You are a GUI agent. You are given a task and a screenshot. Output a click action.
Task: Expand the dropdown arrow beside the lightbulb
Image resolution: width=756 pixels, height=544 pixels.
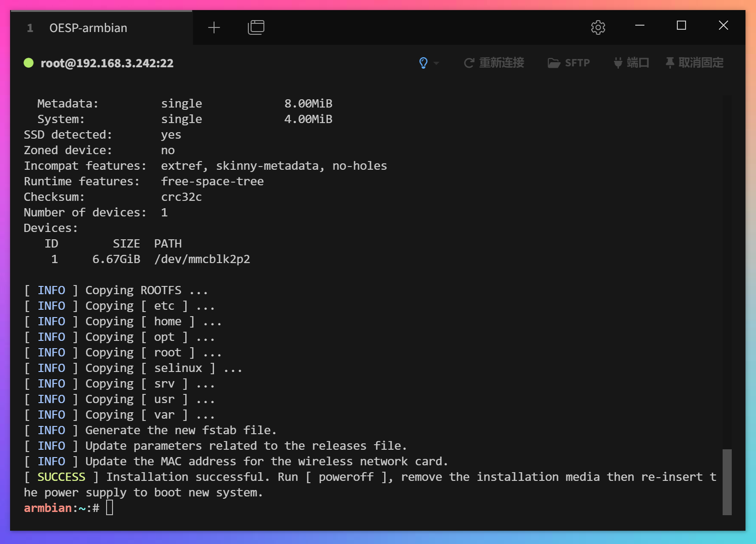point(436,63)
